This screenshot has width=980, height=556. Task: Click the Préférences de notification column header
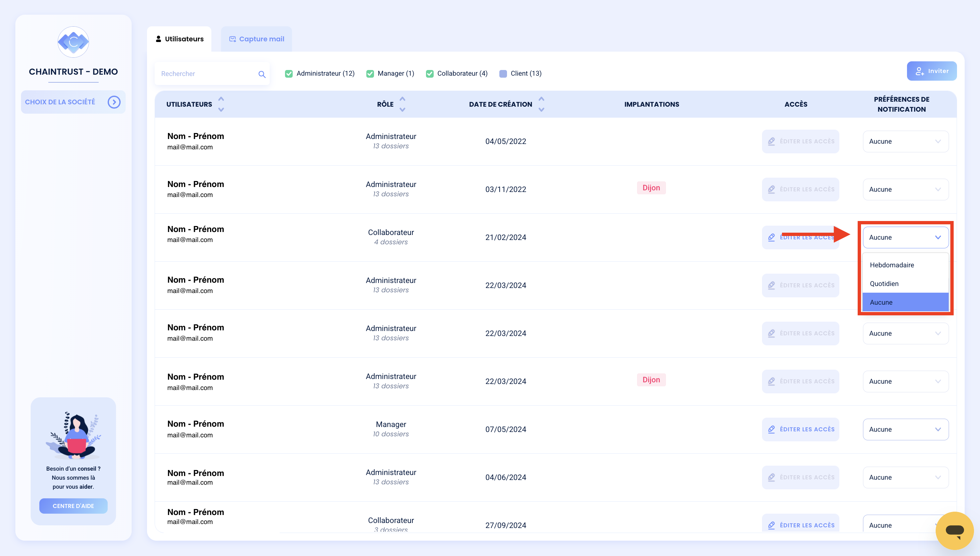[902, 104]
